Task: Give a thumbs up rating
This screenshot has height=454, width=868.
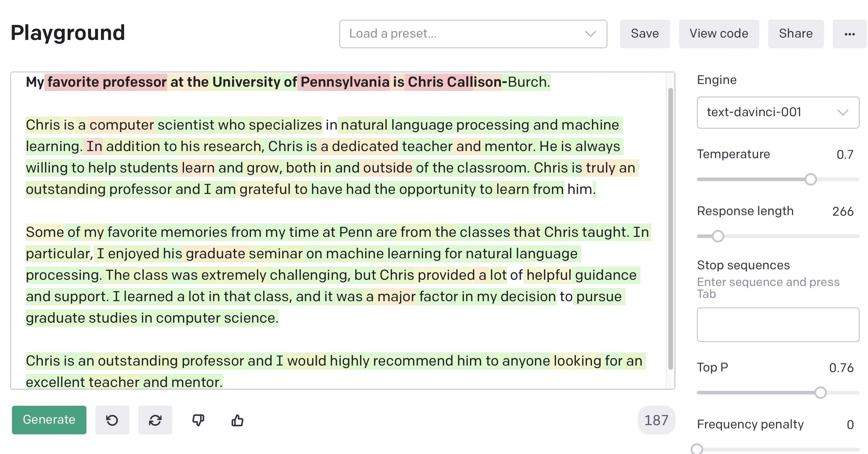Action: tap(238, 420)
